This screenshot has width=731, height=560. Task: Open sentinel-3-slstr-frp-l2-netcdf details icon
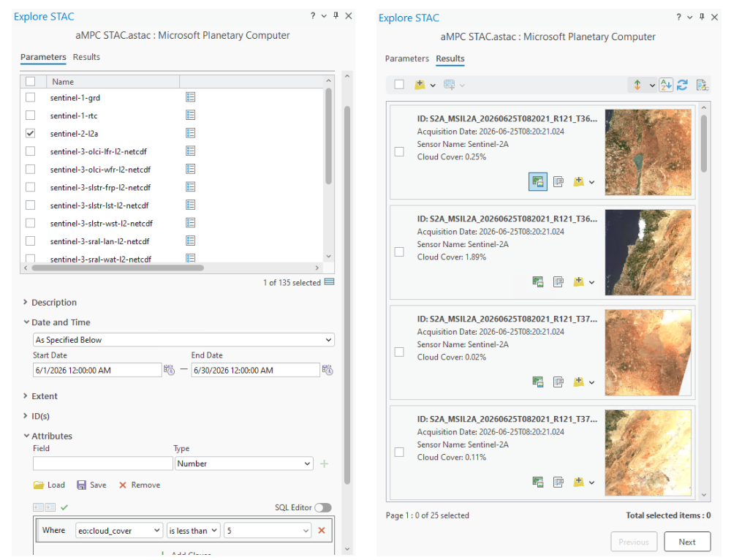pyautogui.click(x=190, y=187)
